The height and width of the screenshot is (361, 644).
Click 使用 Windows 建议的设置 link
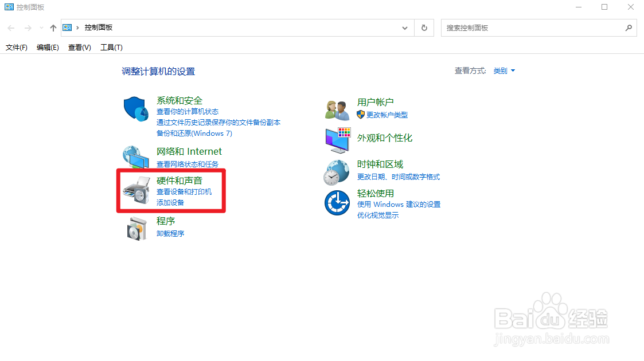pyautogui.click(x=399, y=205)
